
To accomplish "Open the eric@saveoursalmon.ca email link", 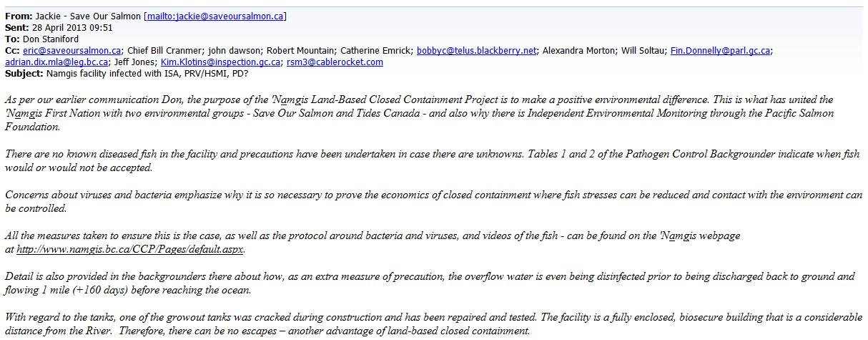I will (71, 50).
